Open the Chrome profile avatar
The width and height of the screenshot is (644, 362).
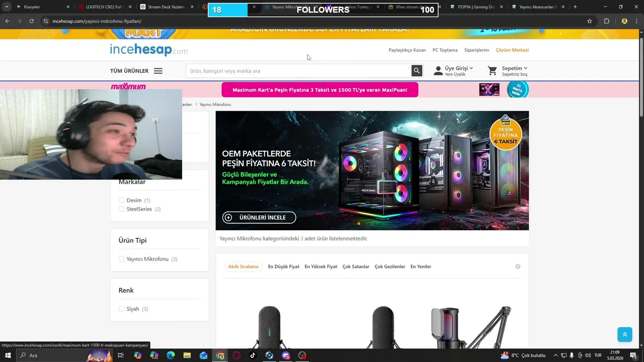pos(624,21)
